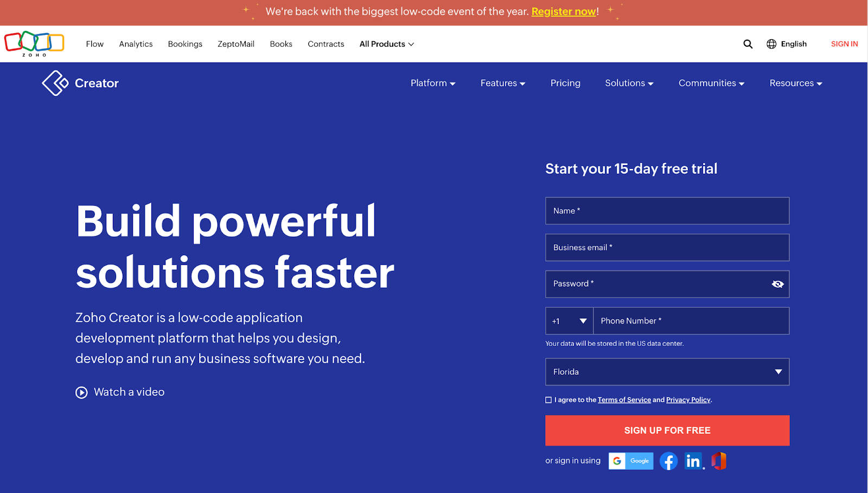Sign in using Google button
The height and width of the screenshot is (493, 868).
pyautogui.click(x=631, y=461)
